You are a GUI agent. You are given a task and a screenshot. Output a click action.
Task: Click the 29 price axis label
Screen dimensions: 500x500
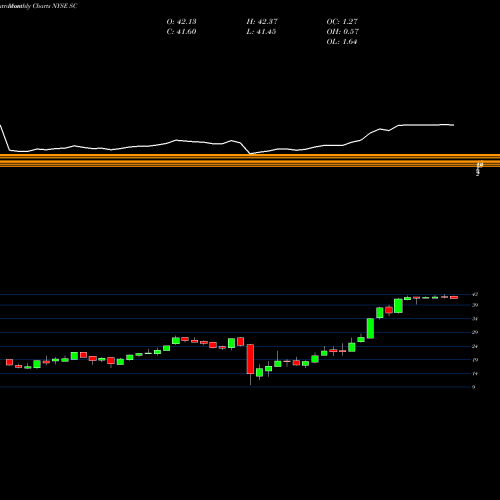(x=475, y=332)
